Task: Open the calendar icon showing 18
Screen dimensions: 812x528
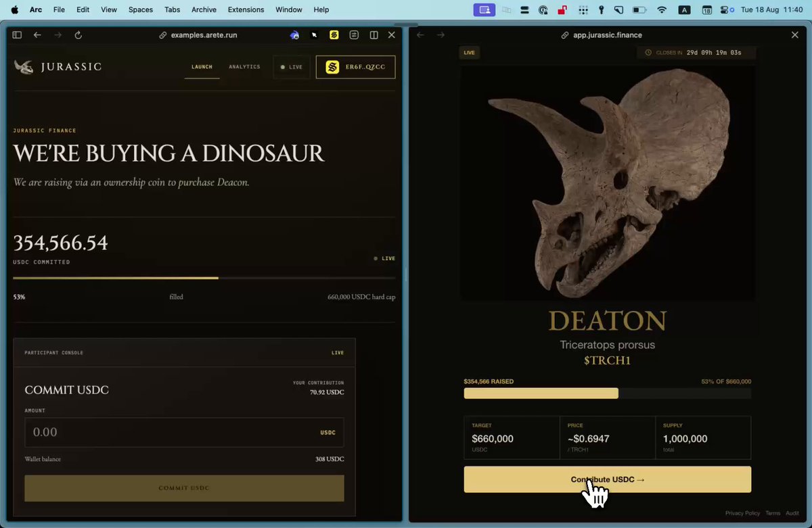Action: [706, 9]
